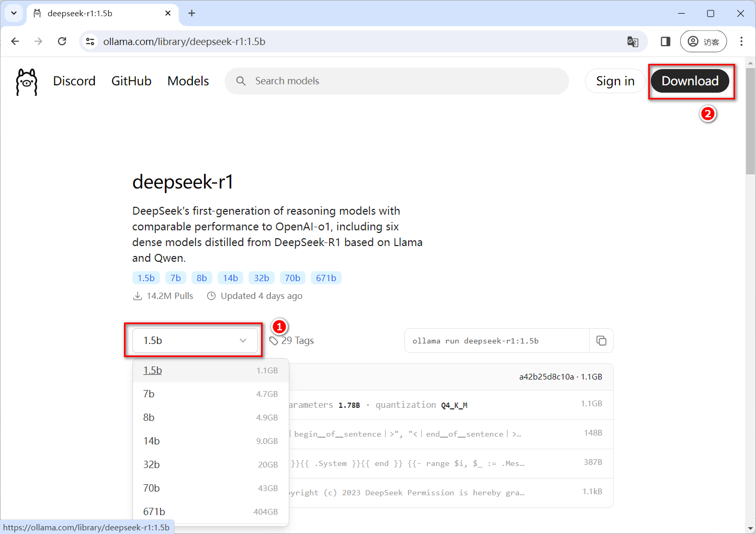Click the scrollbar down arrow

pos(751,528)
